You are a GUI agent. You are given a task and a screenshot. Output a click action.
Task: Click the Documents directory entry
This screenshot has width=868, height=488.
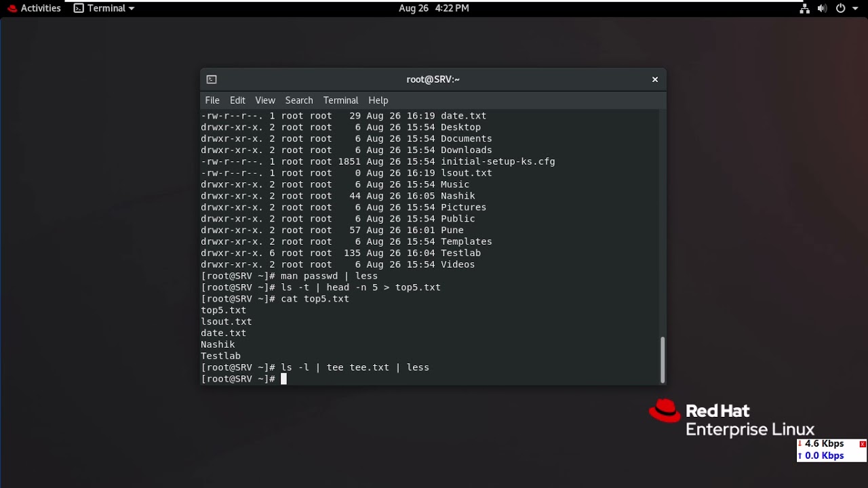coord(467,138)
